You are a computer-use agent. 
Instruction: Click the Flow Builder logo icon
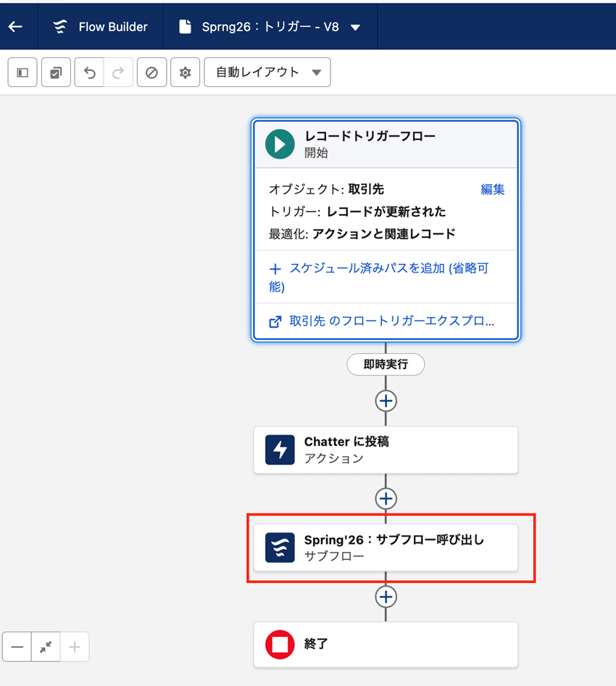[x=60, y=27]
